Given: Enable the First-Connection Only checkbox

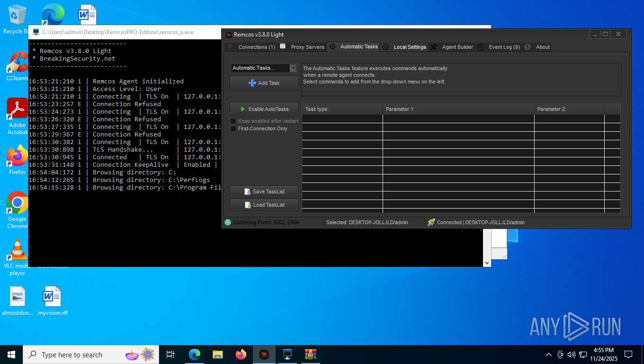Looking at the screenshot, I should click(x=233, y=128).
